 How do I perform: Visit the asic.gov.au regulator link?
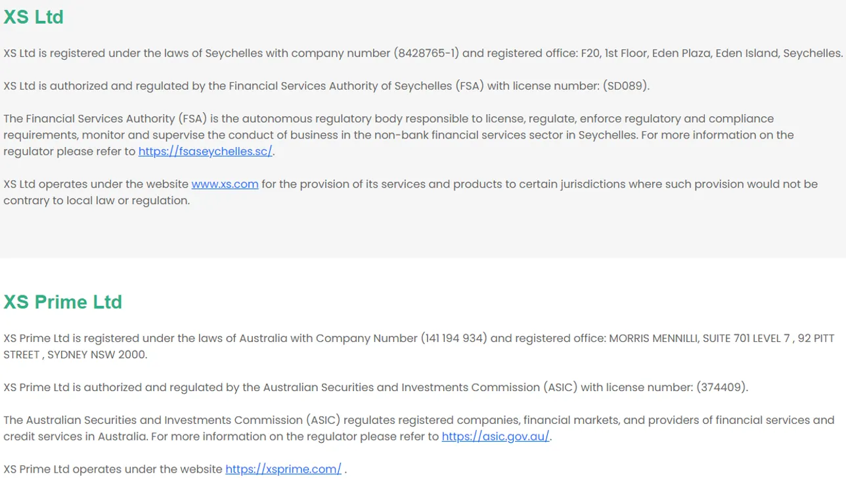point(495,436)
